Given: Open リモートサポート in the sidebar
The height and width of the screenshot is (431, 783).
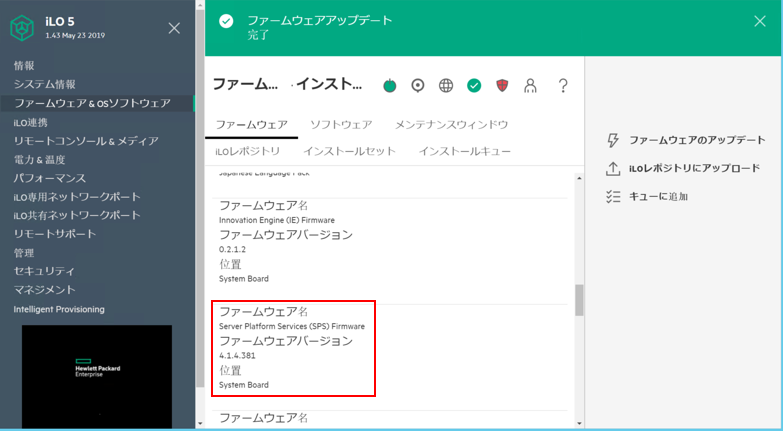Looking at the screenshot, I should pos(55,234).
